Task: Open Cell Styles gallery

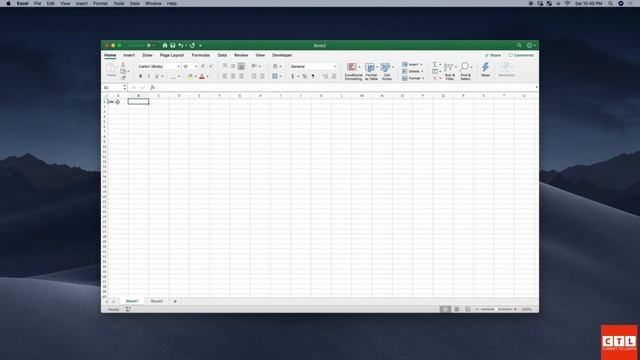Action: [387, 71]
